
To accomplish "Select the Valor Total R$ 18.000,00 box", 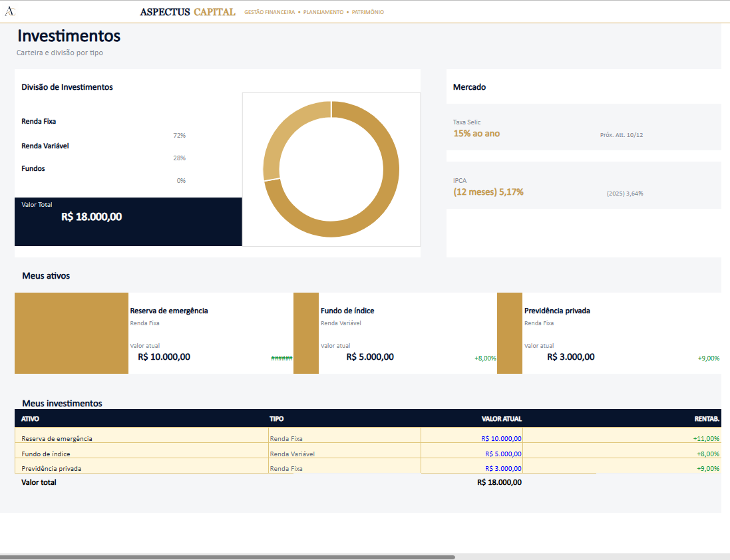I will click(128, 222).
